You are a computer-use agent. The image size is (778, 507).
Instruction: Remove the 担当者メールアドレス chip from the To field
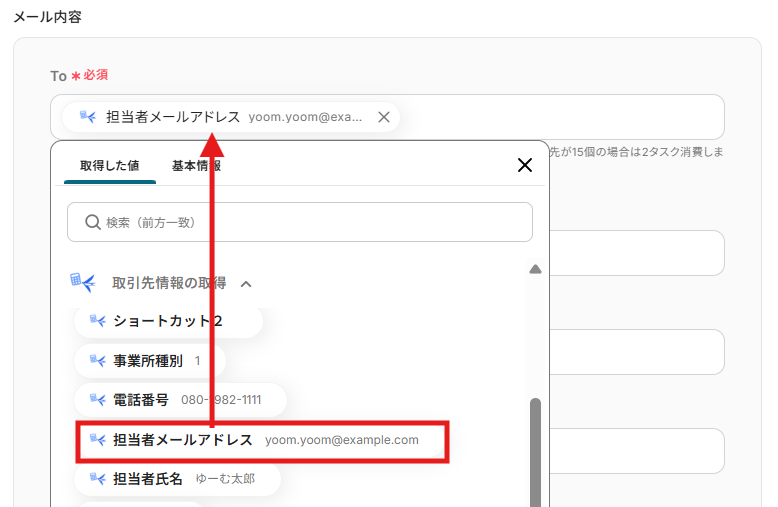pos(384,117)
